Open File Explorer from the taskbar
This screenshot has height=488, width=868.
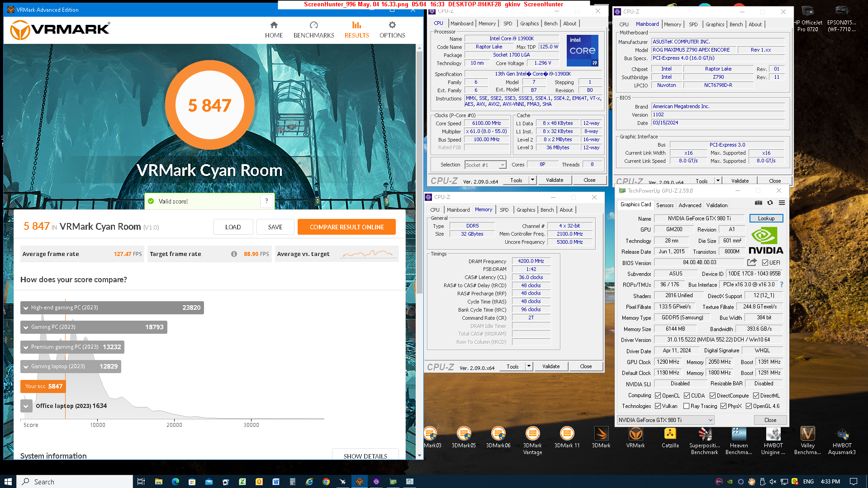coord(158,482)
